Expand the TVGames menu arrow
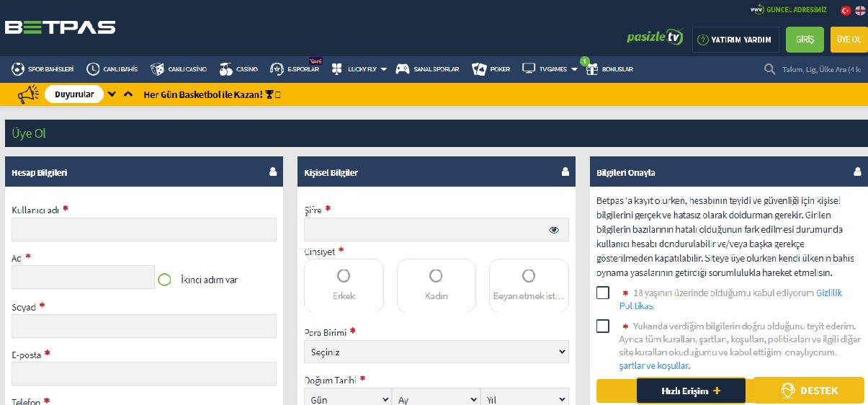This screenshot has height=405, width=868. click(574, 70)
